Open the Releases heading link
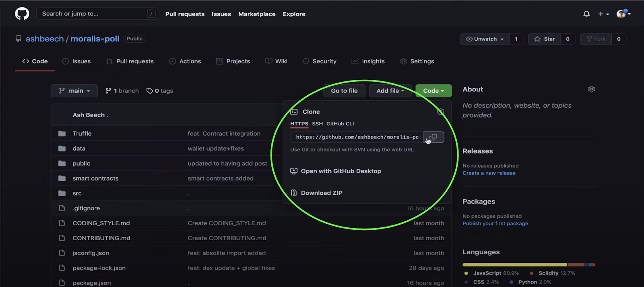Image resolution: width=644 pixels, height=287 pixels. (x=478, y=151)
